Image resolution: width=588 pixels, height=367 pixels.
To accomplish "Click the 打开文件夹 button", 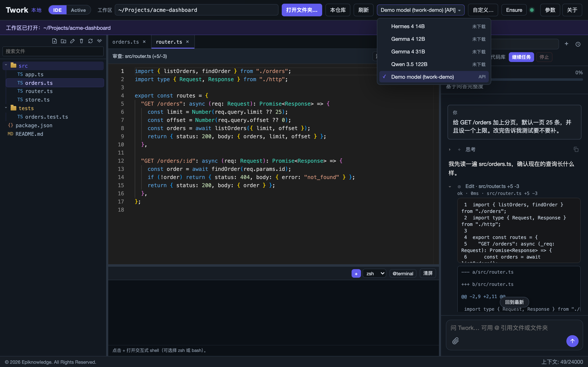I will [302, 10].
